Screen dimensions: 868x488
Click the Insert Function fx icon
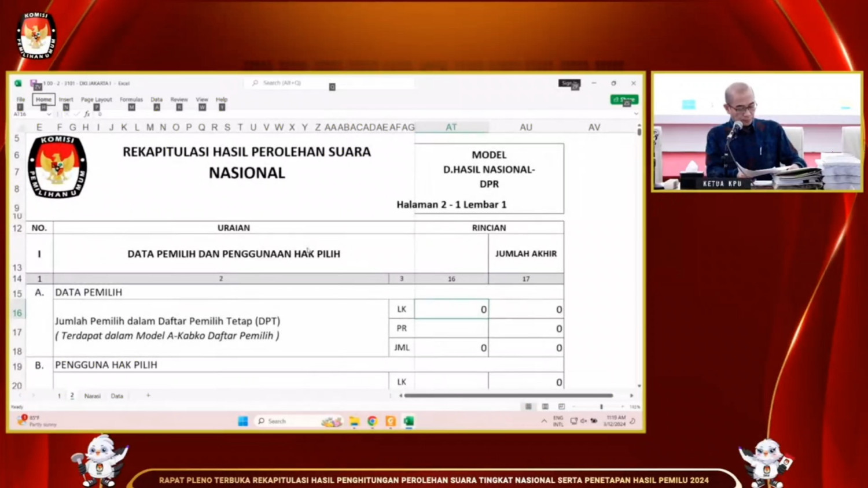coord(87,114)
